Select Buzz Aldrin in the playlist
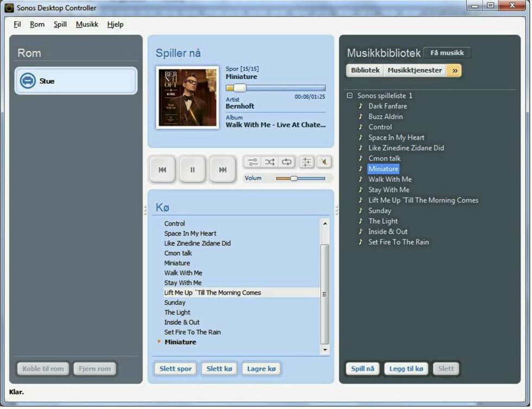 coord(385,116)
